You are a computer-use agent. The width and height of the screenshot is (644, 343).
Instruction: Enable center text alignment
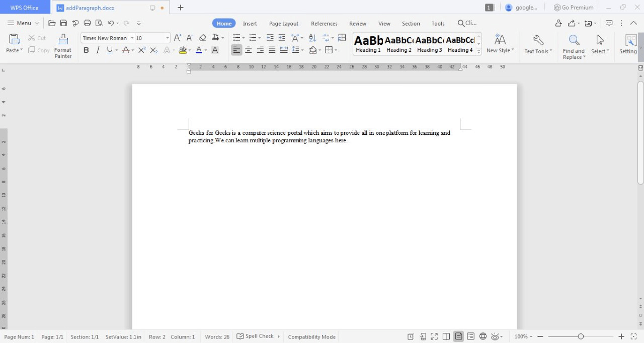tap(248, 50)
